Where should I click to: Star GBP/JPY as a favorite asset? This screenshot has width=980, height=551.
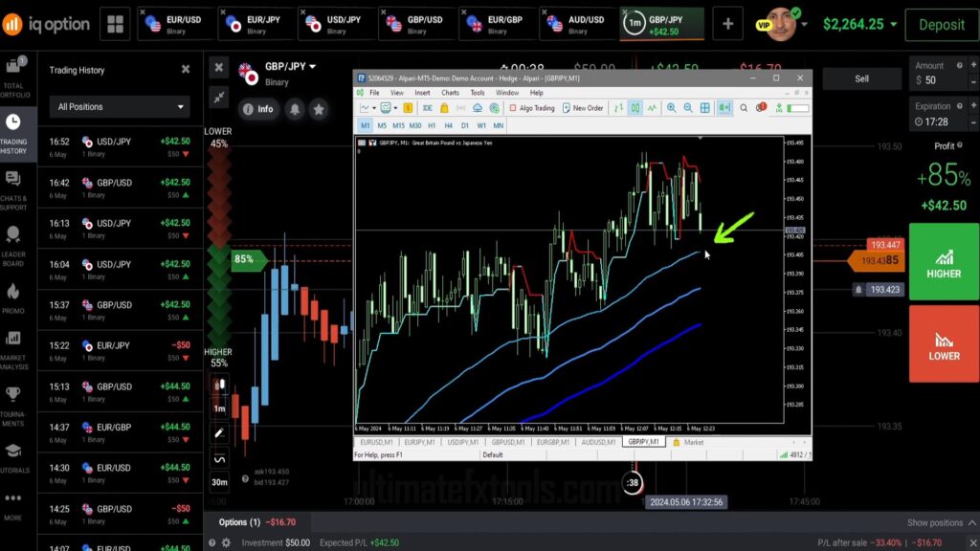pyautogui.click(x=319, y=109)
